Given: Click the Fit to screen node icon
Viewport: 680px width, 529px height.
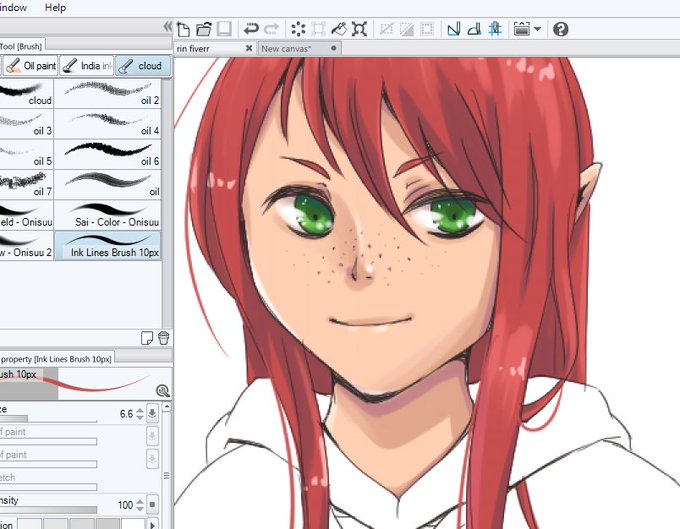Looking at the screenshot, I should point(360,29).
